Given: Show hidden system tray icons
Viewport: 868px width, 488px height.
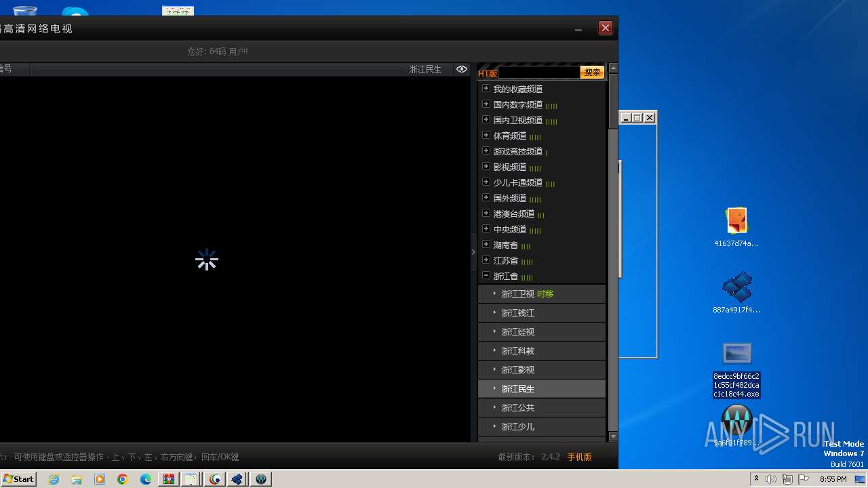Looking at the screenshot, I should tap(756, 479).
